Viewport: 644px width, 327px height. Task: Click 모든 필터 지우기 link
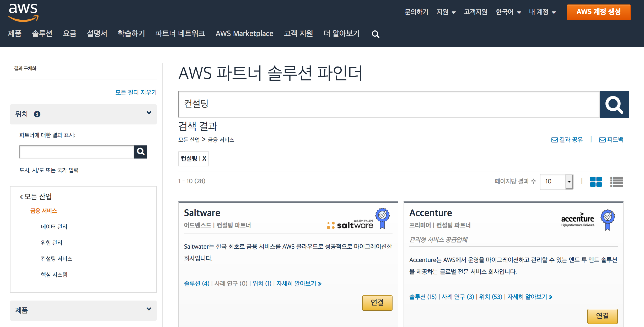pyautogui.click(x=136, y=92)
